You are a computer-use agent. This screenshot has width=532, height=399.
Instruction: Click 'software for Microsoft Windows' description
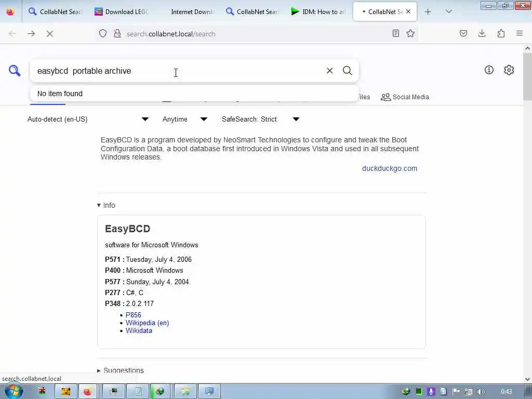tap(152, 245)
